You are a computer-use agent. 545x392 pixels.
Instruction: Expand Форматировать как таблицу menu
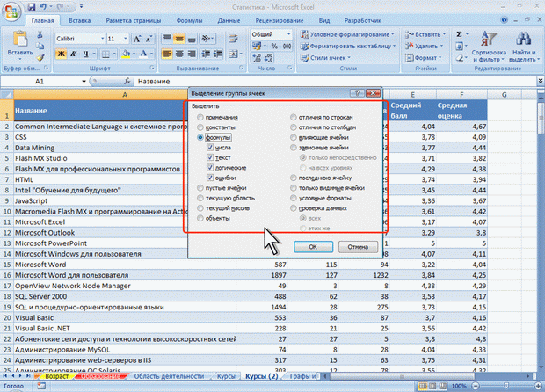click(x=348, y=46)
